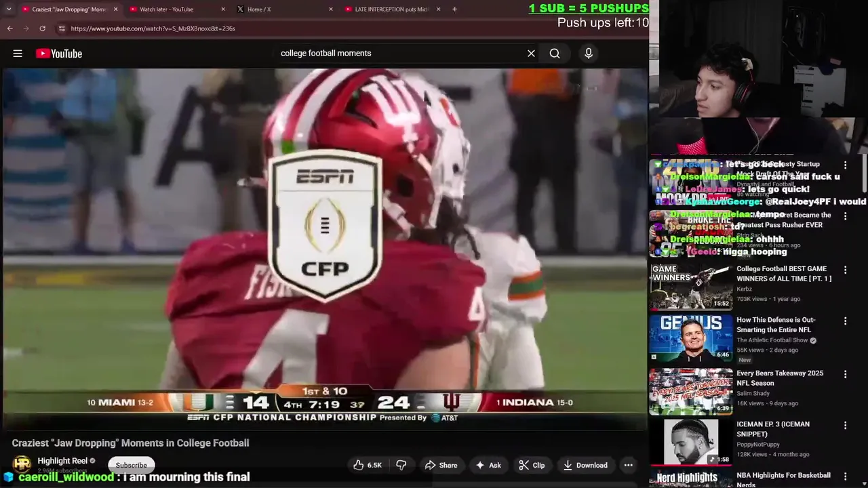The image size is (868, 488).
Task: Click the magnifying glass search button
Action: tap(555, 54)
